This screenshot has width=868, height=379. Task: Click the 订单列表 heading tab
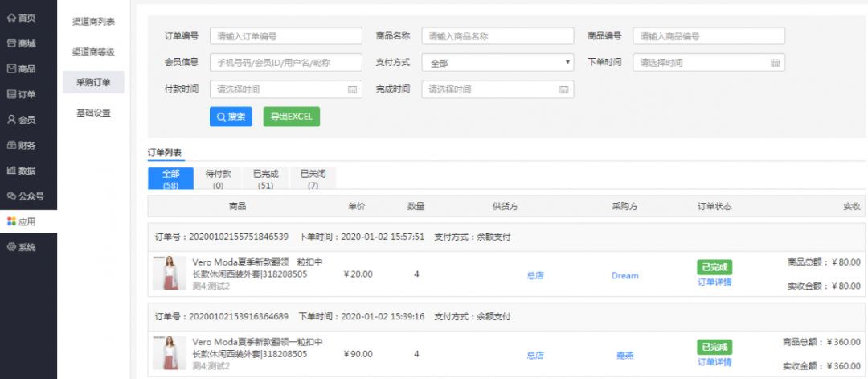(x=165, y=152)
